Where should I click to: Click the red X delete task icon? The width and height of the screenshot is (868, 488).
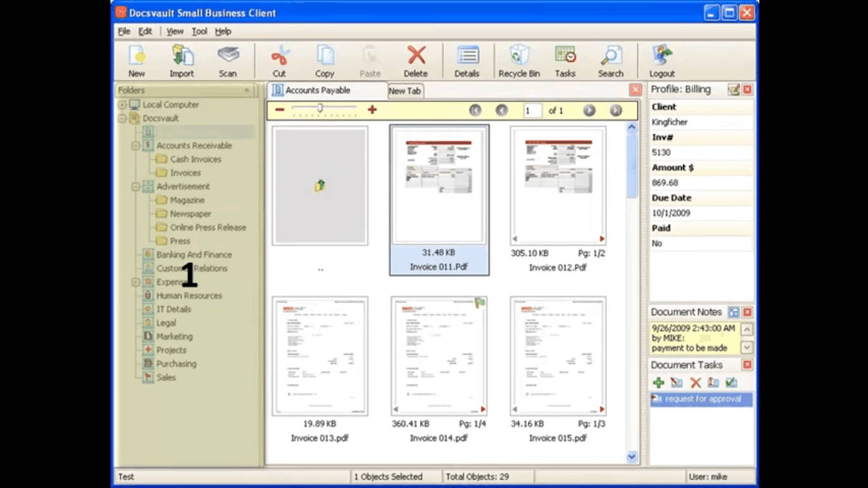[x=695, y=383]
